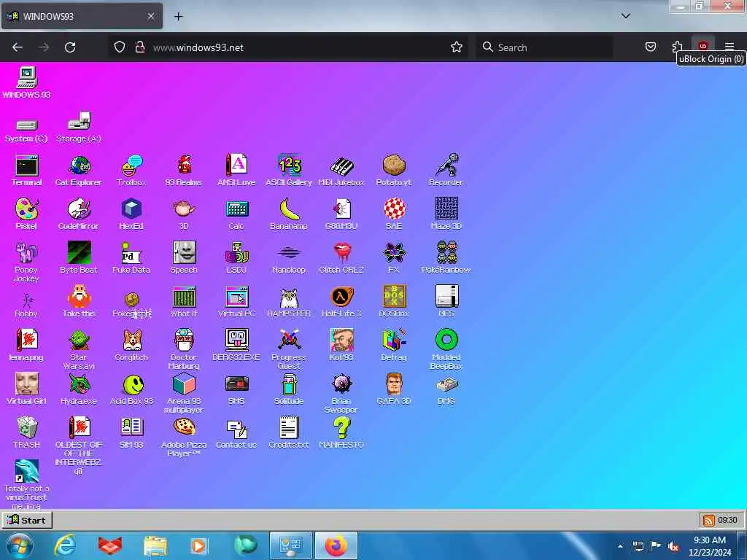Open the Firefox application menu
747x560 pixels.
(729, 47)
